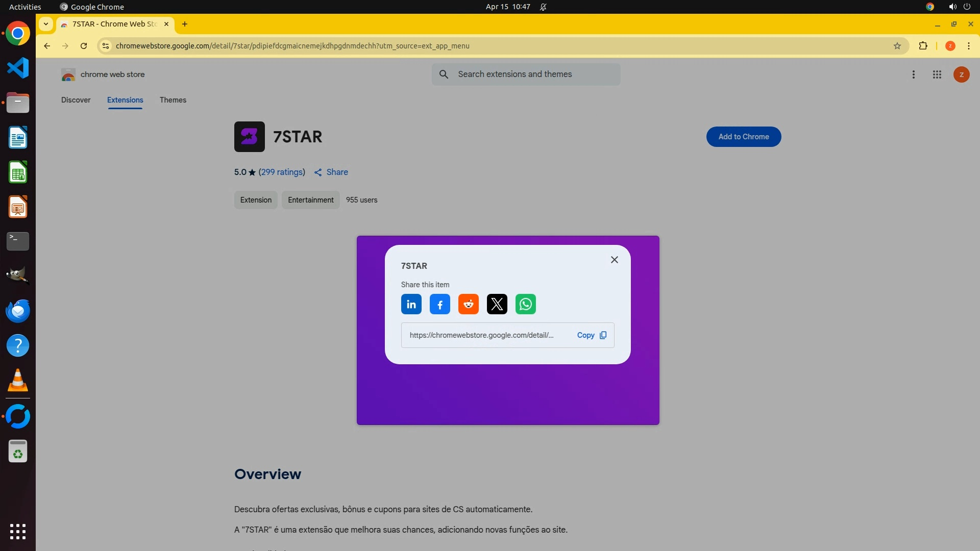The height and width of the screenshot is (551, 980).
Task: Bookmark this page with star icon
Action: 897,46
